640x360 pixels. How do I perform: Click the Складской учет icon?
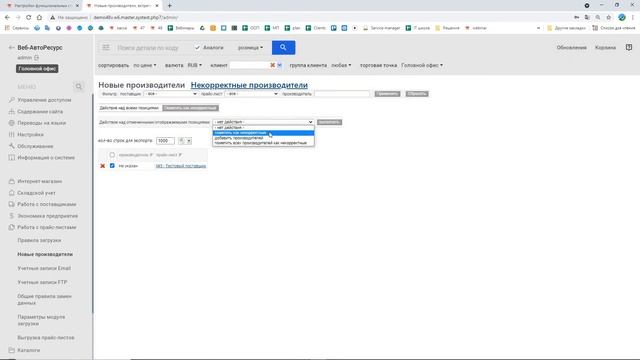click(x=11, y=193)
